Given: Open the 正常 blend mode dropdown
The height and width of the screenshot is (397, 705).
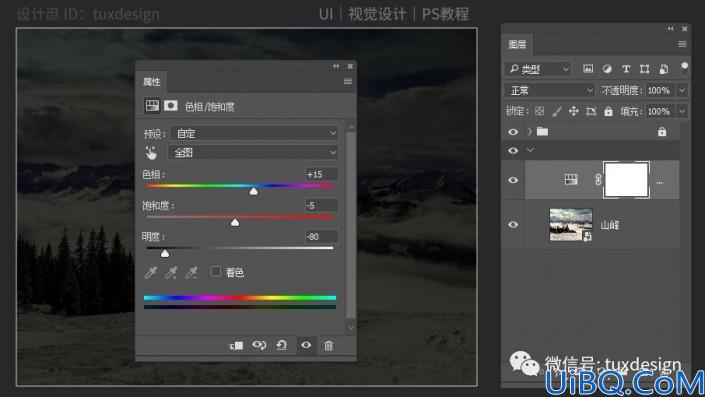Looking at the screenshot, I should 549,90.
